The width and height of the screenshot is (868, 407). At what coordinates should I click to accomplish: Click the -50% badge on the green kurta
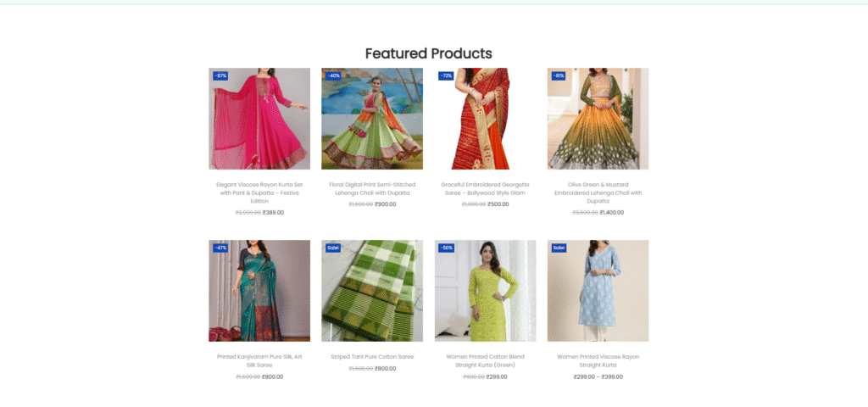coord(446,248)
